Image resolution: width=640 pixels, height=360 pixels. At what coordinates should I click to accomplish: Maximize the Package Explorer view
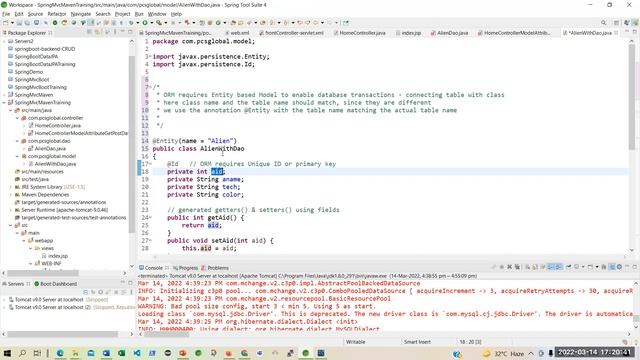[x=130, y=32]
